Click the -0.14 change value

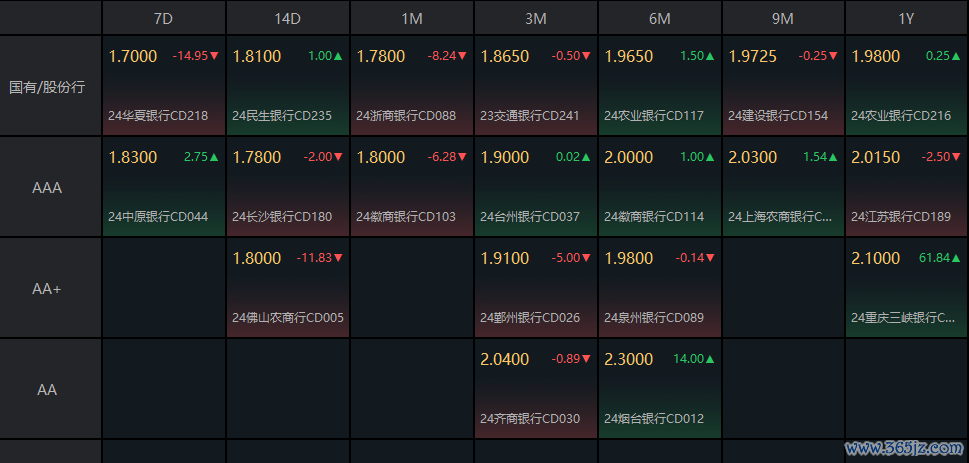point(689,258)
